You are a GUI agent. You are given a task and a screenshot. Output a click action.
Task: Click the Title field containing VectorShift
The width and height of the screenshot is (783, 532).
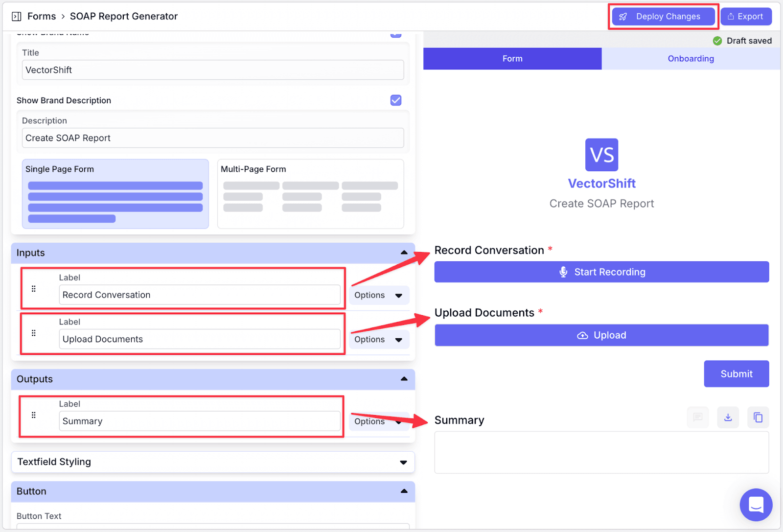pos(213,70)
